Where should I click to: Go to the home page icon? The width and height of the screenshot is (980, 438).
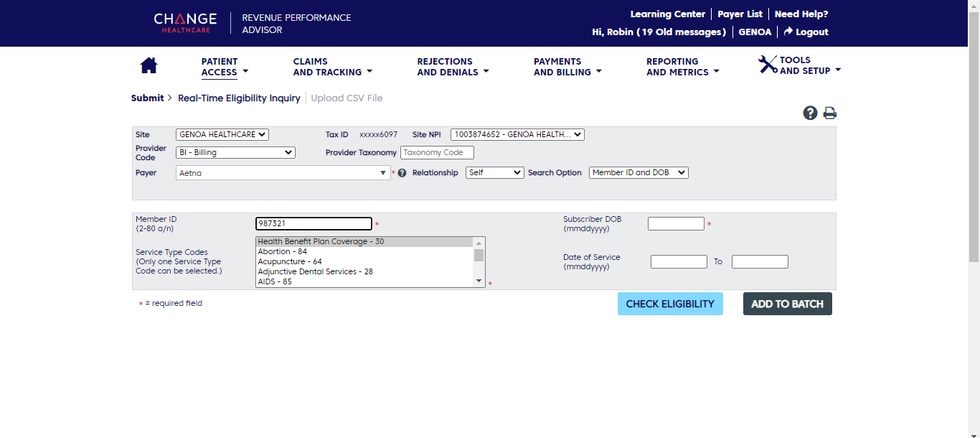click(149, 65)
